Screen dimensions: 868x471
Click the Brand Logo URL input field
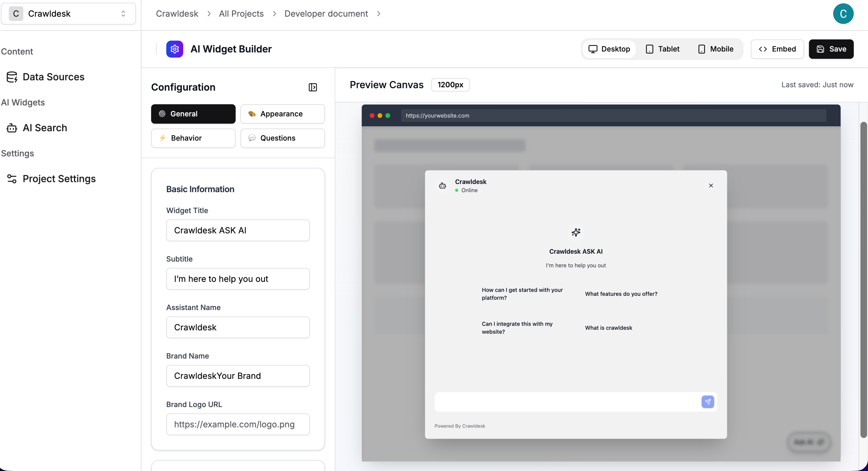click(237, 424)
